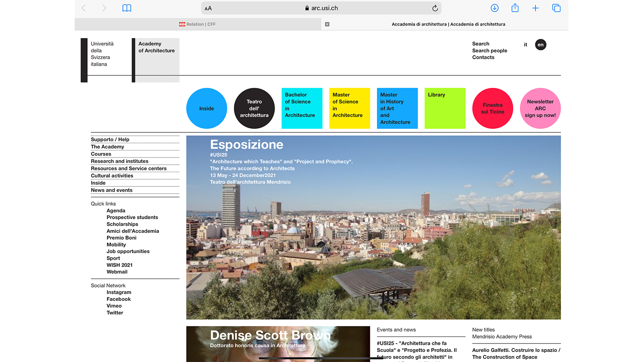Open the Sport quick link
The image size is (644, 362).
click(113, 258)
